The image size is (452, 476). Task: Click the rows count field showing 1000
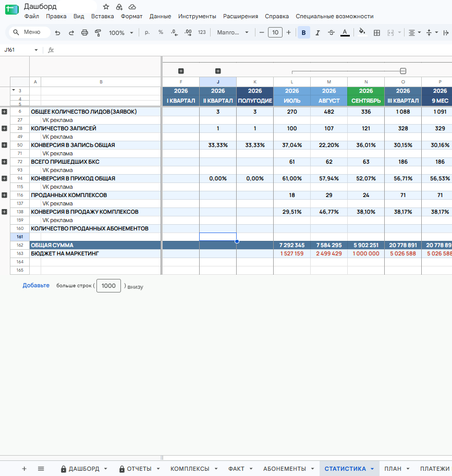pos(108,286)
